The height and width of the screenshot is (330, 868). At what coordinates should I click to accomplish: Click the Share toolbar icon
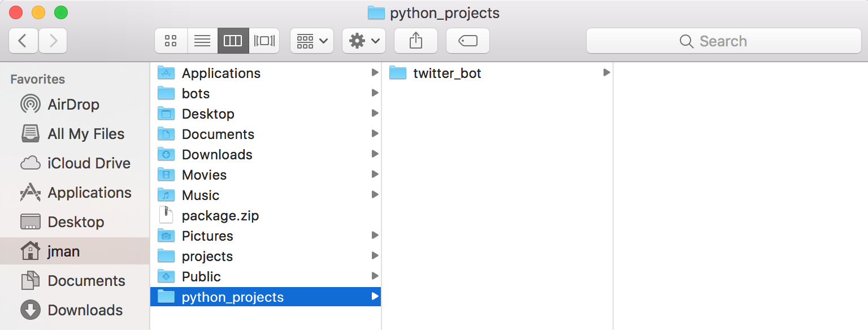pyautogui.click(x=416, y=41)
